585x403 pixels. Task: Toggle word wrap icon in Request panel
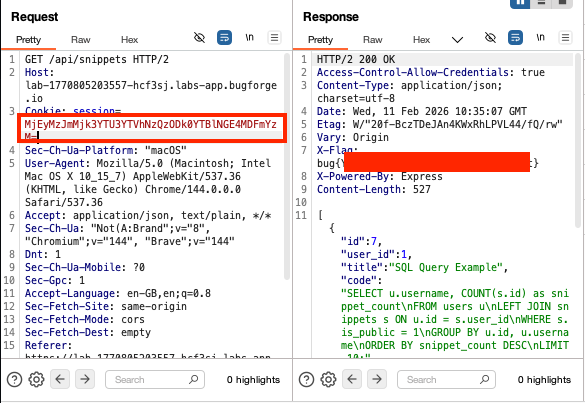(x=224, y=38)
